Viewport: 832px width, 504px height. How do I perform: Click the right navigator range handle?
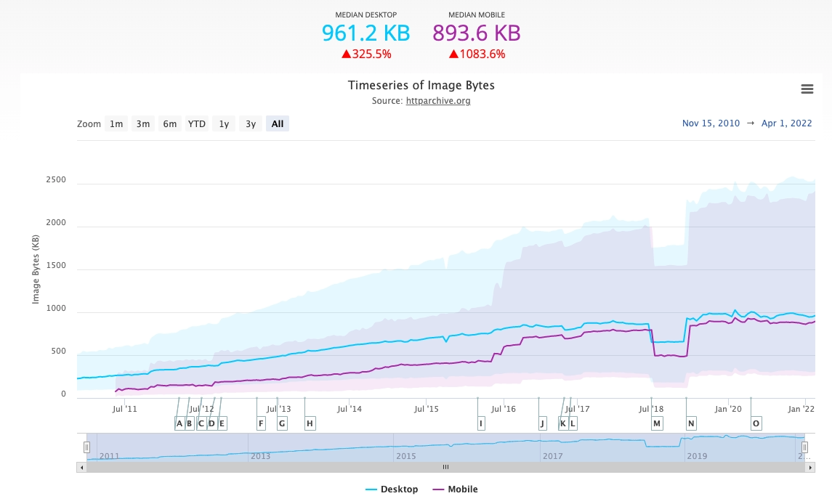[x=804, y=447]
